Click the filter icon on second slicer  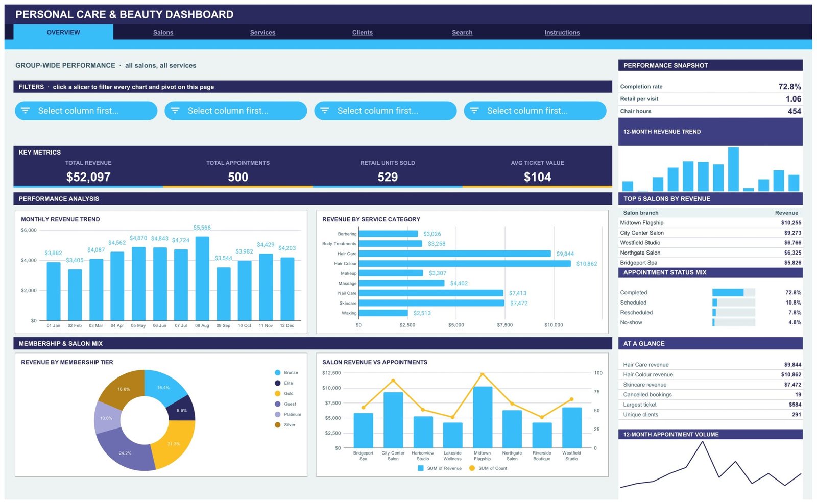175,111
